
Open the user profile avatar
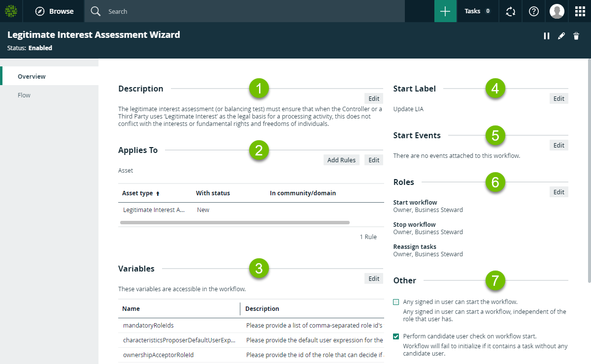pos(557,11)
